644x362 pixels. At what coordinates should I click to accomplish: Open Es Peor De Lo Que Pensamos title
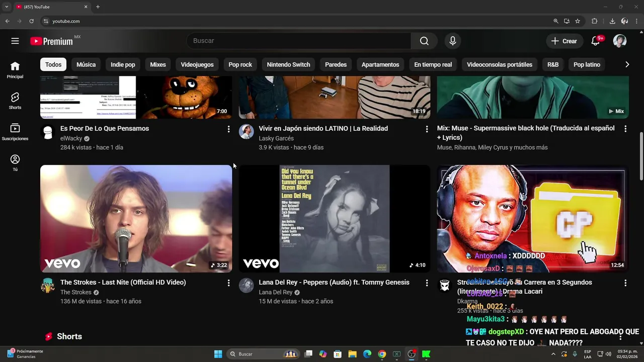tap(105, 129)
